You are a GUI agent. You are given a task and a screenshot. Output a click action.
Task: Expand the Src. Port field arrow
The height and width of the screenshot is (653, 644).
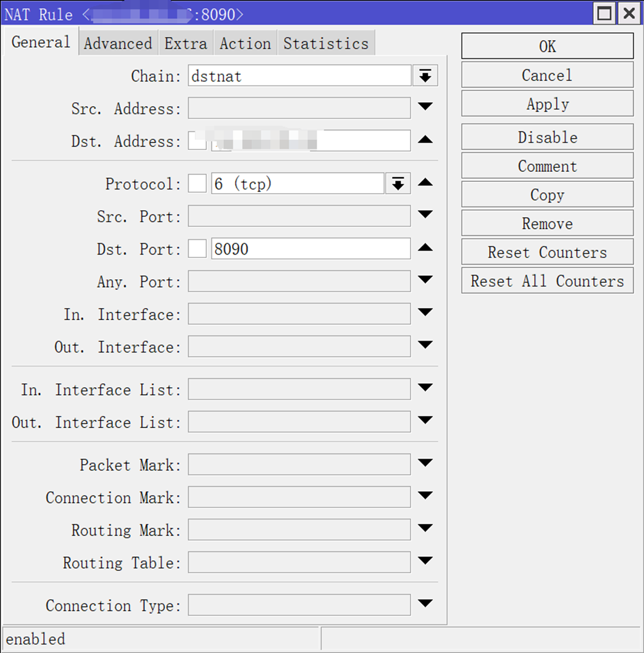425,215
